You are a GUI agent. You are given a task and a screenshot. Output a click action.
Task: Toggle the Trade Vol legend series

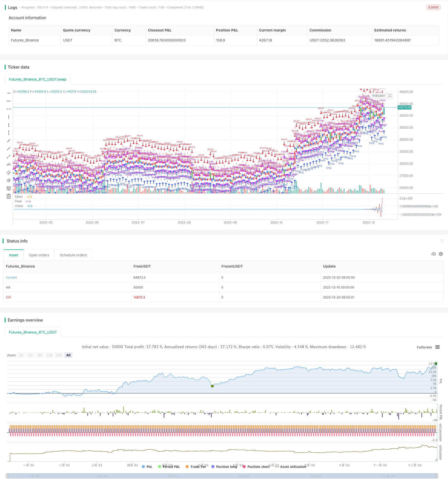coord(196,467)
